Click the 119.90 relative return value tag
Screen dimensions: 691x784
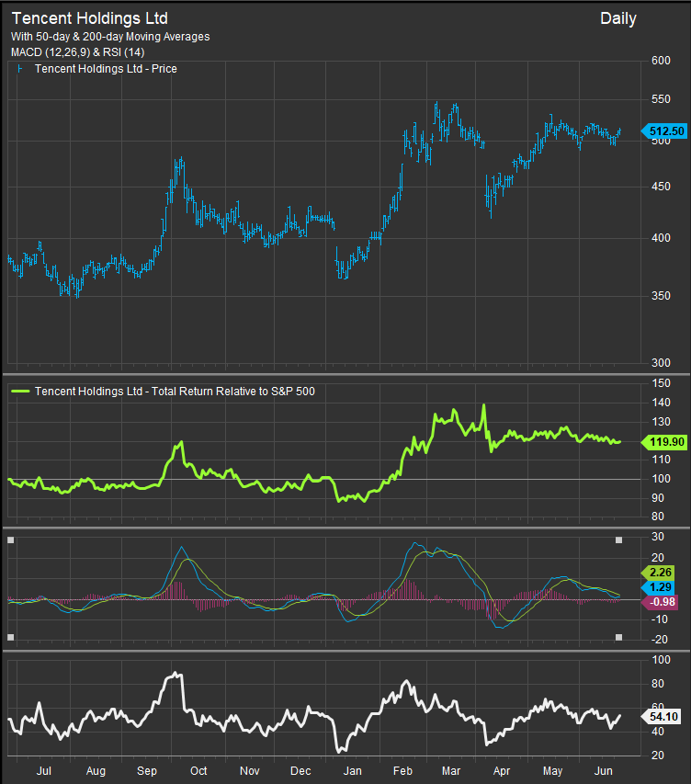click(663, 442)
